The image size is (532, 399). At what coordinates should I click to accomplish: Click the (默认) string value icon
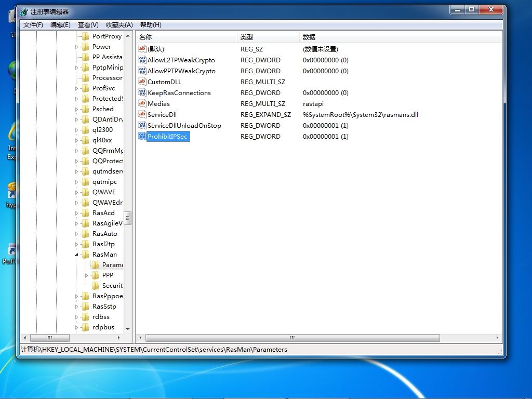(x=142, y=49)
